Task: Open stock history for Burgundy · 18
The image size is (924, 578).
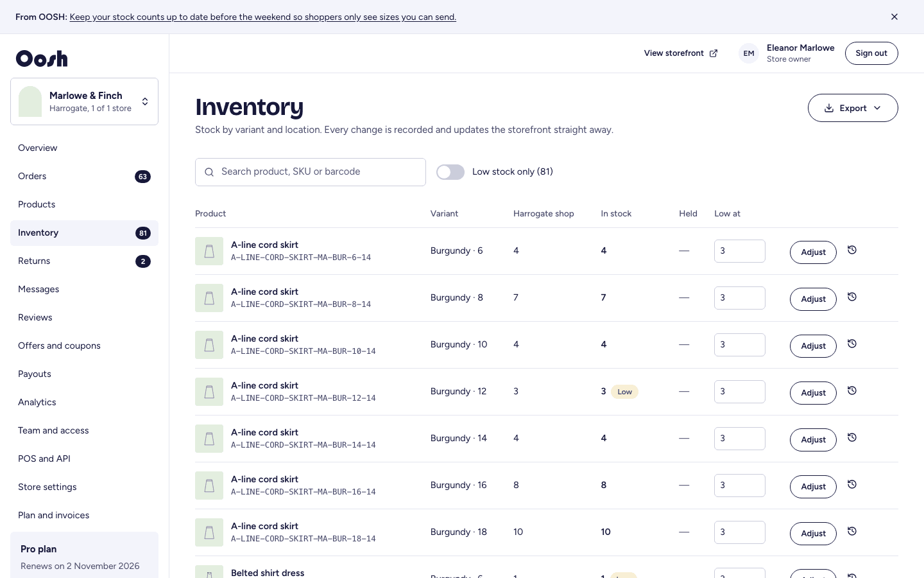Action: [x=852, y=531]
